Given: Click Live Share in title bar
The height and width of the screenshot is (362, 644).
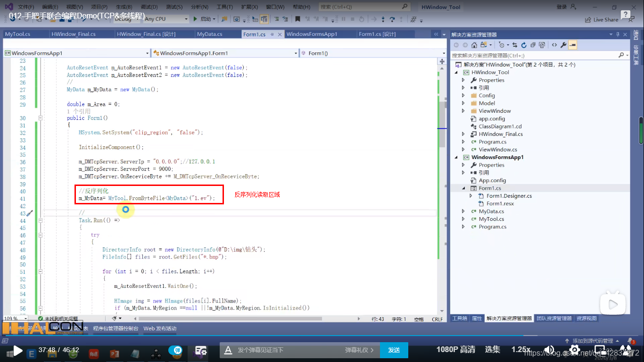Looking at the screenshot, I should pos(602,20).
